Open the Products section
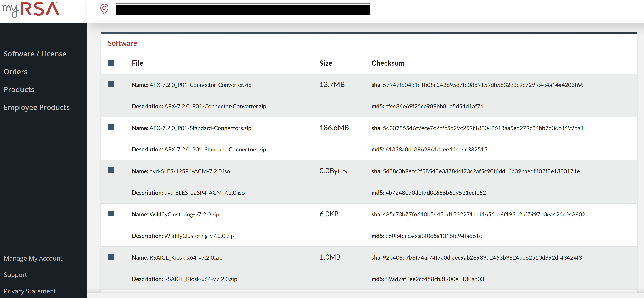Viewport: 644px width, 298px height. (x=19, y=89)
